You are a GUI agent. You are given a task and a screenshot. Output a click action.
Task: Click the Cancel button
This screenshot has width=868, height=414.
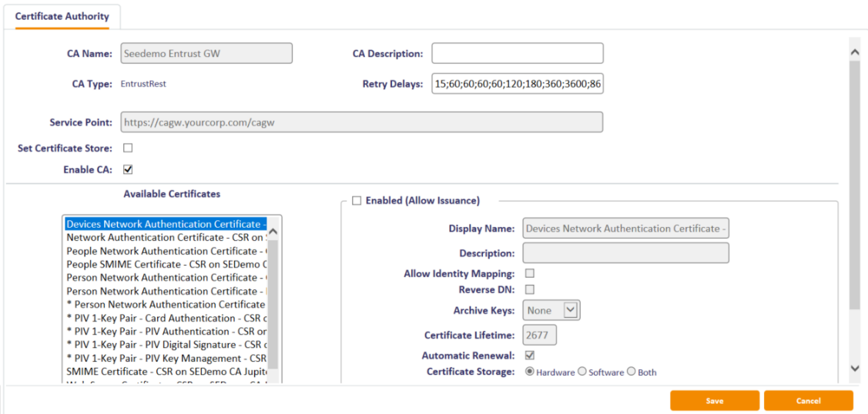(808, 401)
